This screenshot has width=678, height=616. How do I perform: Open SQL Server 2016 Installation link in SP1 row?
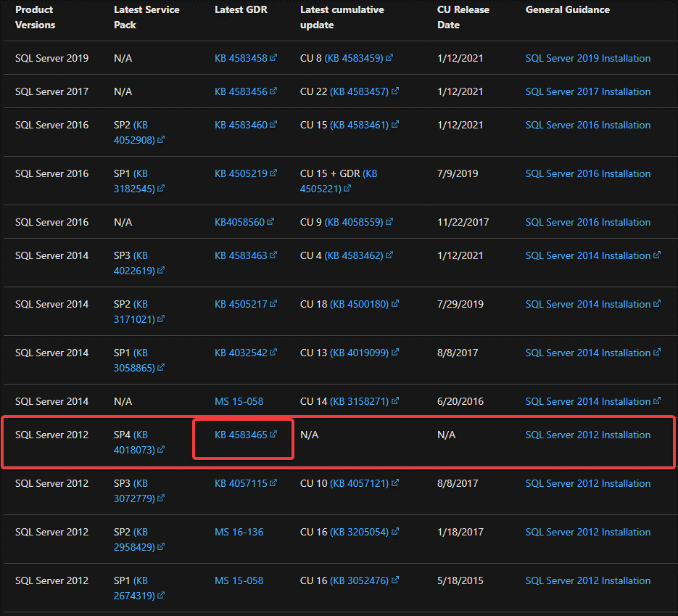[x=587, y=173]
